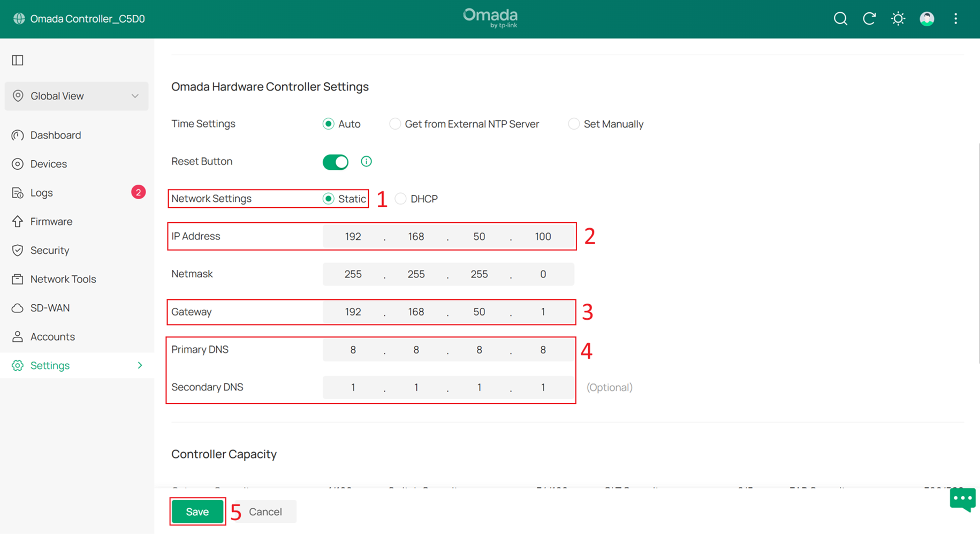Image resolution: width=980 pixels, height=534 pixels.
Task: Expand the Settings submenu
Action: pyautogui.click(x=140, y=365)
